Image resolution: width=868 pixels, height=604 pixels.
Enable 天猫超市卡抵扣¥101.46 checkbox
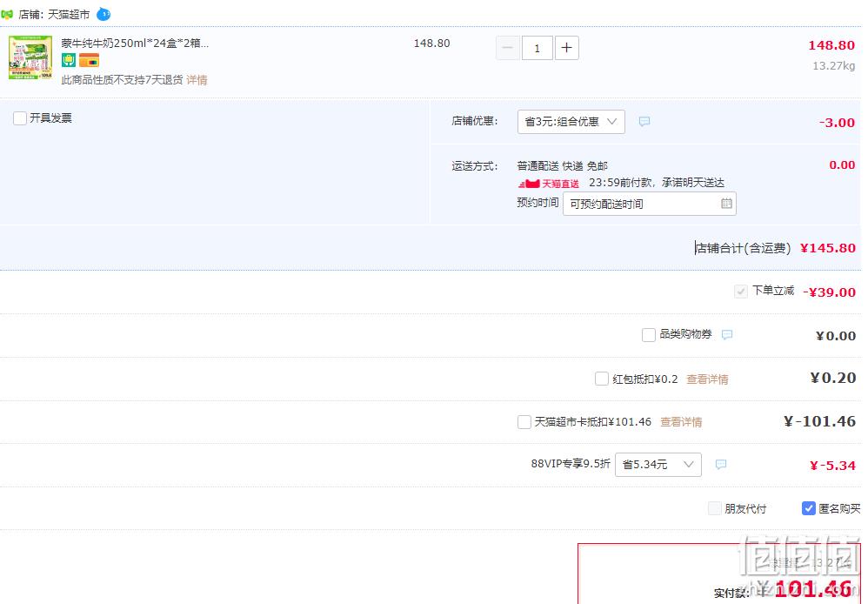[x=524, y=422]
